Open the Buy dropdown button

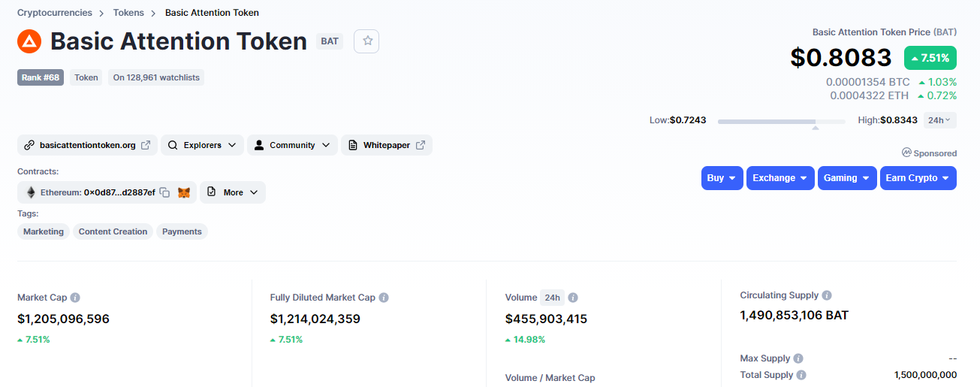pyautogui.click(x=722, y=178)
